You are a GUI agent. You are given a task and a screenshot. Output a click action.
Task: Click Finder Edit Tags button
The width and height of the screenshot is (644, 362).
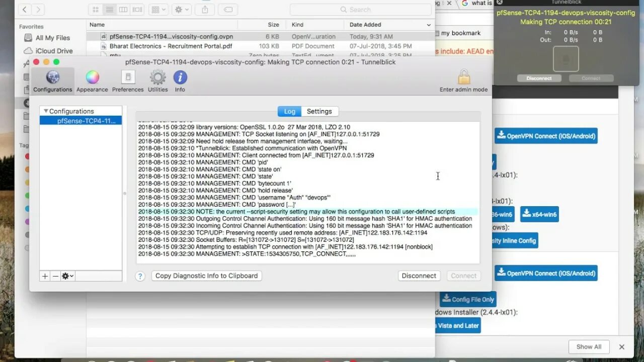point(228,10)
